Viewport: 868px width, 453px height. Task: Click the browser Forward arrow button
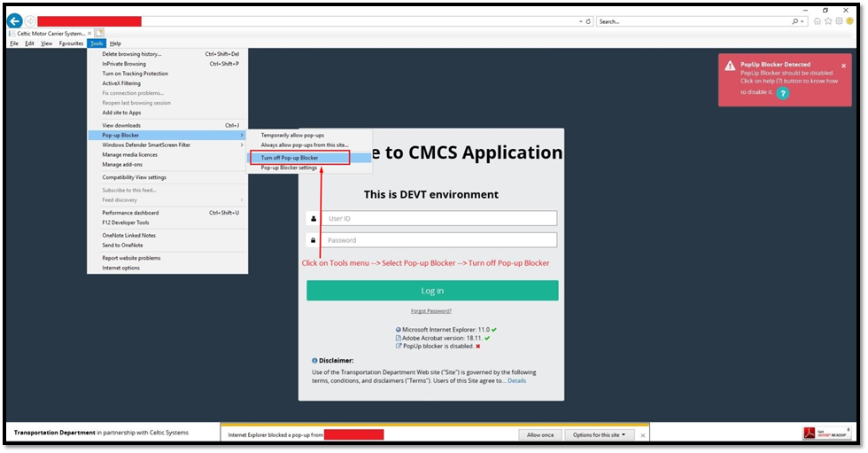[30, 20]
